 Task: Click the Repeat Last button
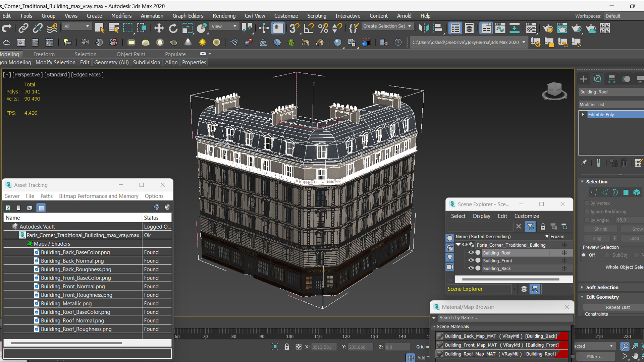tap(618, 307)
